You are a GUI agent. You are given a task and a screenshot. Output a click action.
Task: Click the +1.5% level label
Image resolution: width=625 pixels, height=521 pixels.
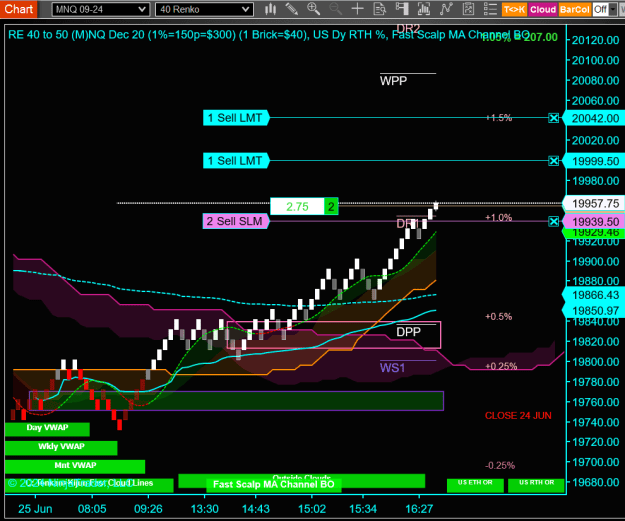[499, 118]
